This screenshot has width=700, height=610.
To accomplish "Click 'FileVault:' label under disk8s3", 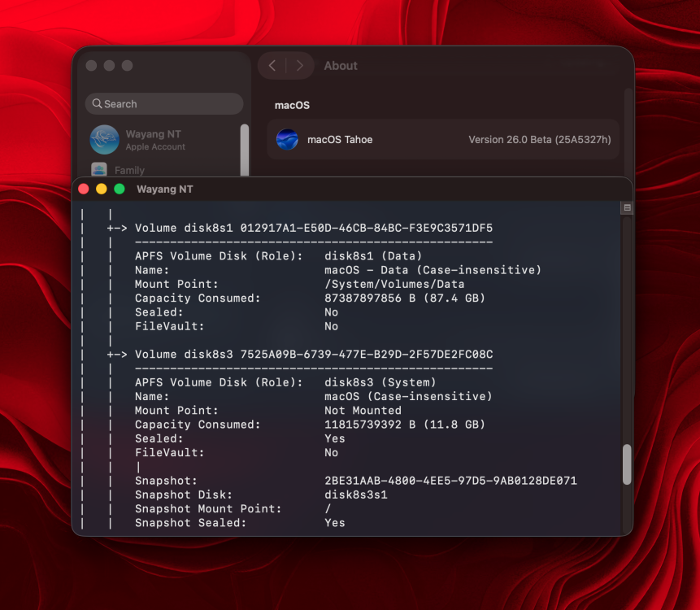I will coord(170,453).
